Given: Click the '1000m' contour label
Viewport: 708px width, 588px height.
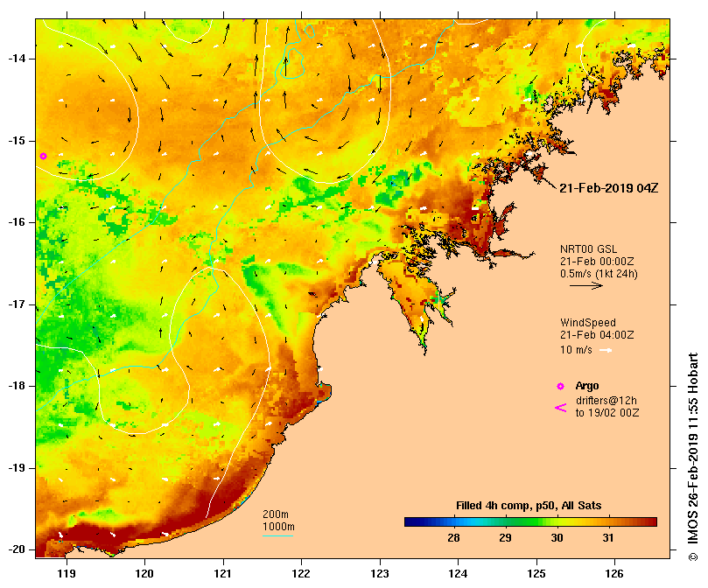Looking at the screenshot, I should pyautogui.click(x=278, y=527).
